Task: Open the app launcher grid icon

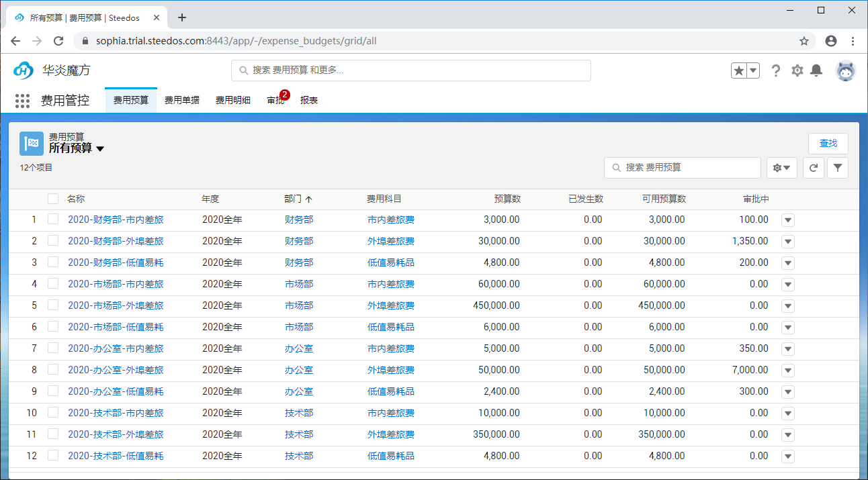Action: (22, 101)
